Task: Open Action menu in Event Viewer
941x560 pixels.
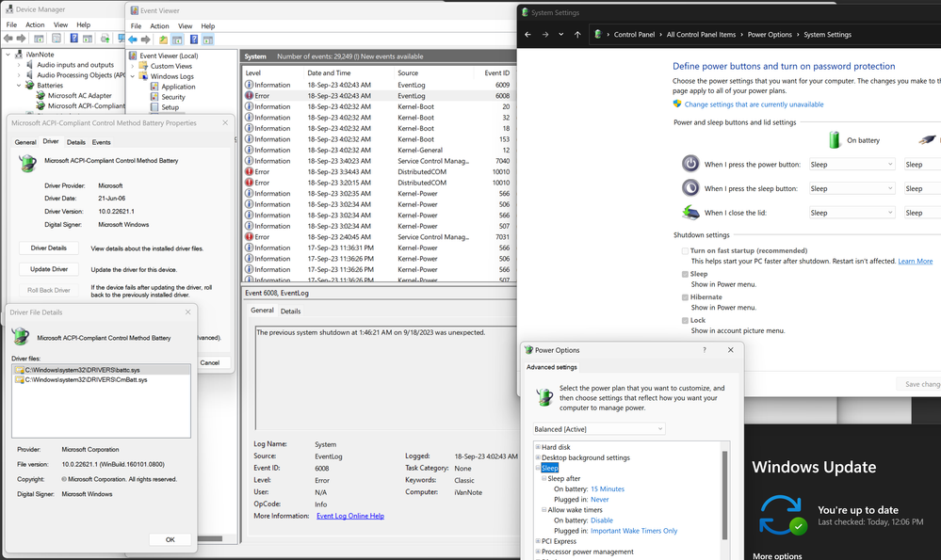Action: [x=159, y=25]
